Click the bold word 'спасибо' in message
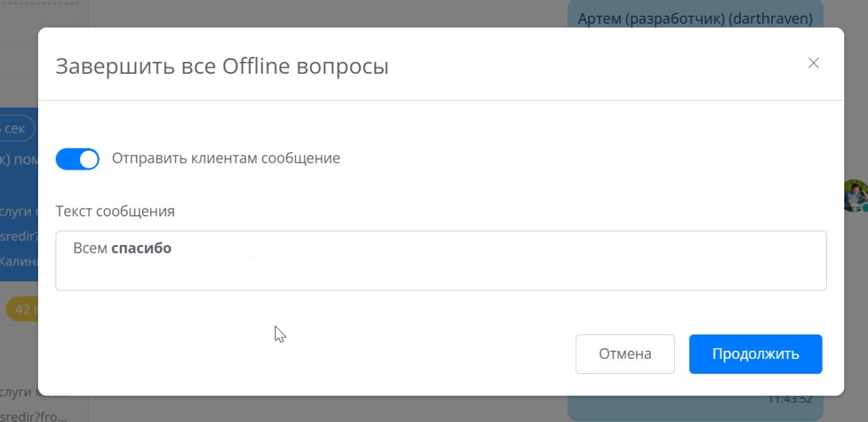Image resolution: width=868 pixels, height=422 pixels. 141,248
